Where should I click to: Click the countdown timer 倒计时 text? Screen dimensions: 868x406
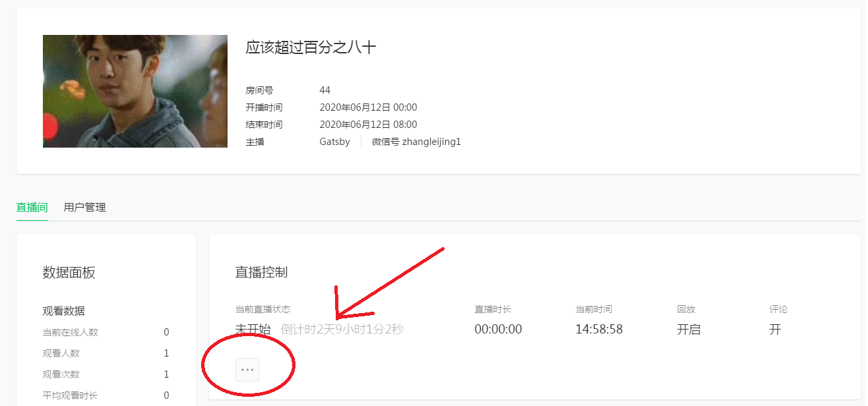[342, 329]
